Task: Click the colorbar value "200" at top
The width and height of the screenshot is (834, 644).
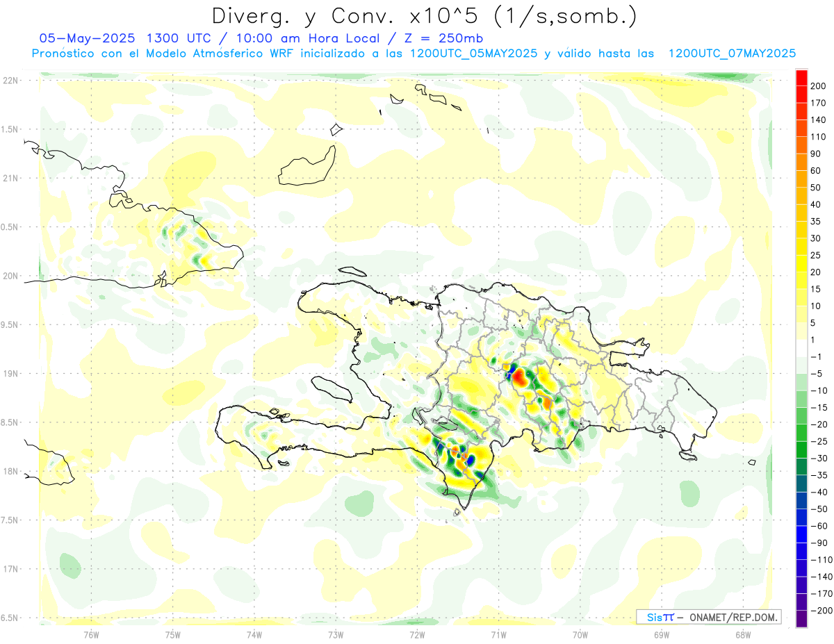Action: (819, 86)
